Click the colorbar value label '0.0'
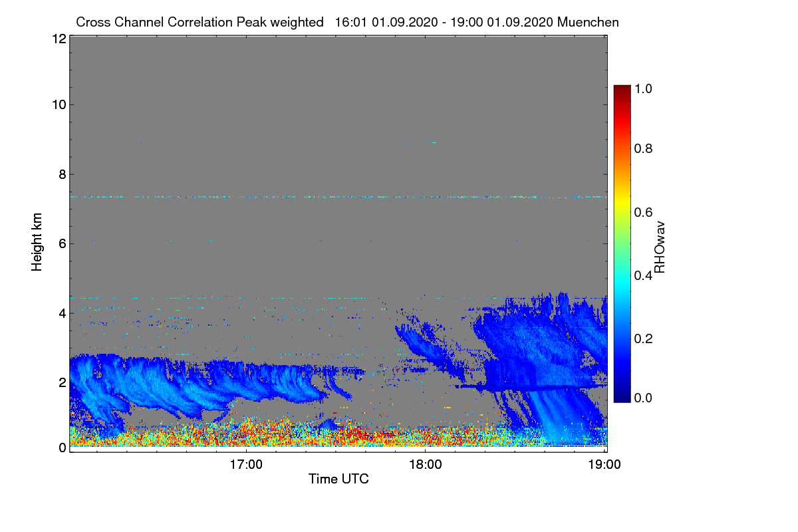 click(644, 398)
